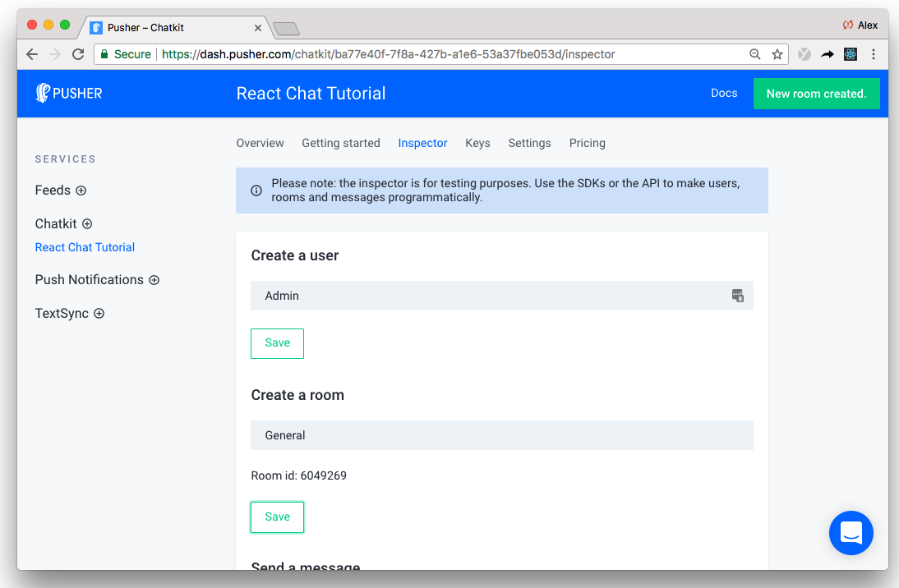This screenshot has width=899, height=588.
Task: Open the Chrome three-dot menu
Action: pyautogui.click(x=874, y=54)
